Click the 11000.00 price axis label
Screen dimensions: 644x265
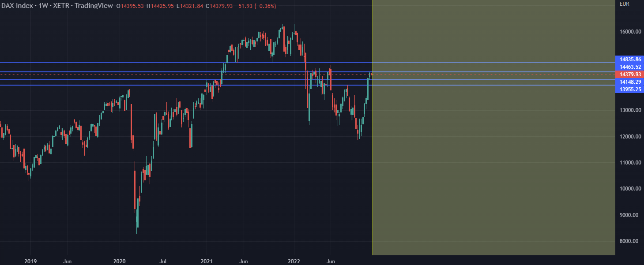coord(630,163)
